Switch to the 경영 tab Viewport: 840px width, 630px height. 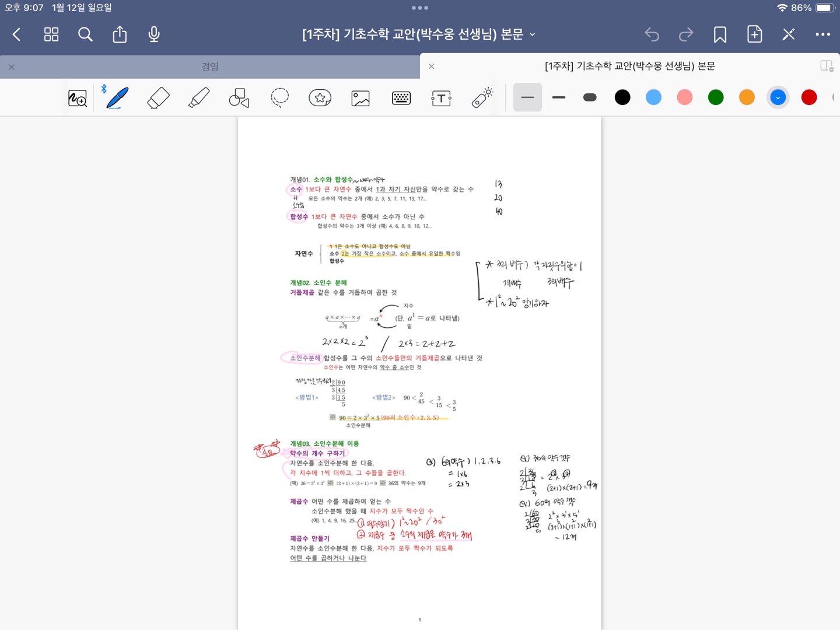pos(210,66)
